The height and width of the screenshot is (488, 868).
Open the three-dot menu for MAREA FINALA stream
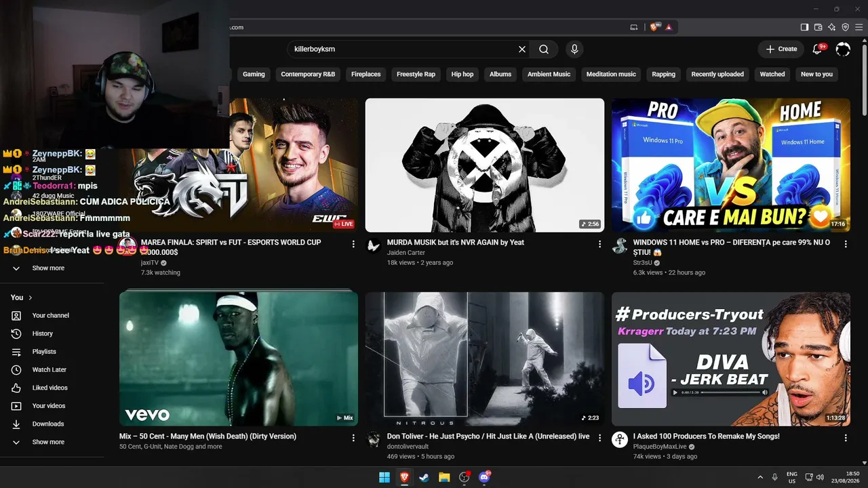click(x=353, y=244)
